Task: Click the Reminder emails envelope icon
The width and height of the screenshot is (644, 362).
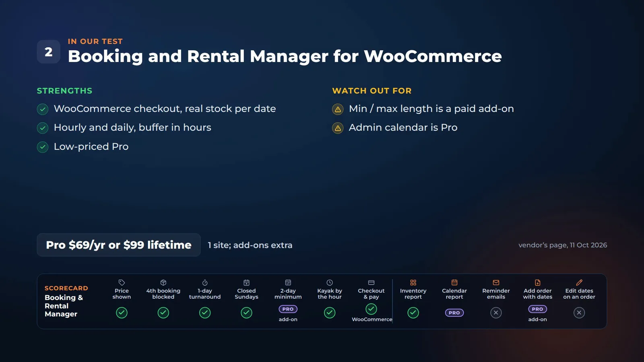Action: click(x=496, y=283)
